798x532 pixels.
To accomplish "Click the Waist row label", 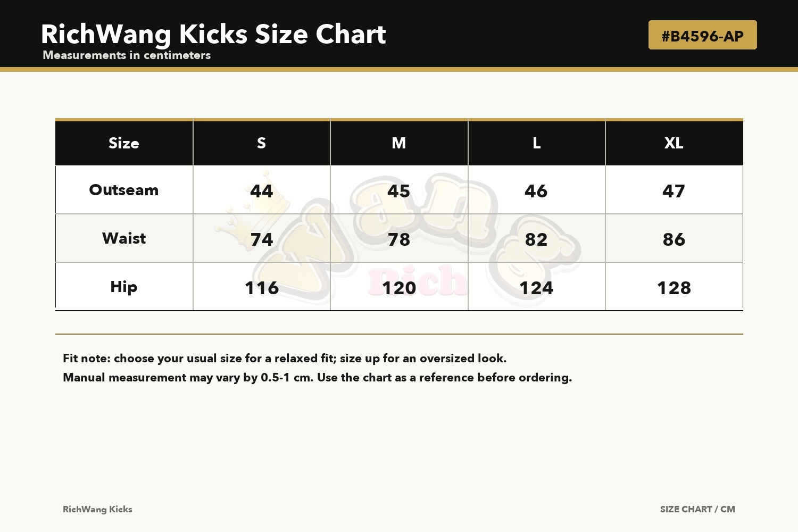I will coord(124,238).
